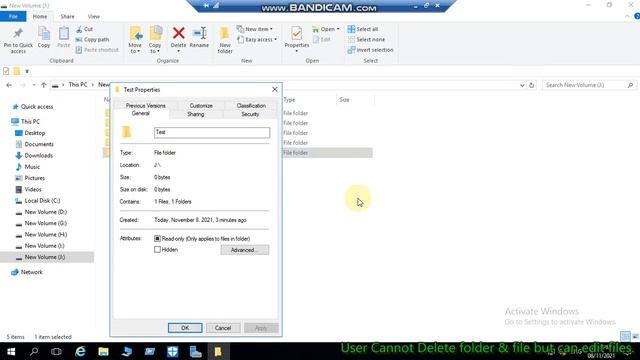Viewport: 640px width, 360px height.
Task: Open the Sharing tab in Properties
Action: [196, 114]
